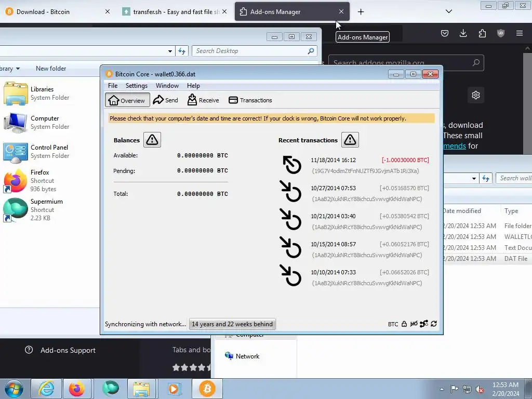This screenshot has width=532, height=399.
Task: Open the Windows Start button
Action: [x=14, y=389]
